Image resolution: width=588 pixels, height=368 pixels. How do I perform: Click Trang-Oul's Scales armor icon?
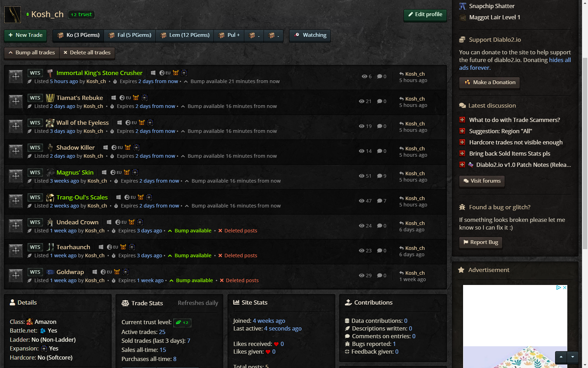[50, 197]
